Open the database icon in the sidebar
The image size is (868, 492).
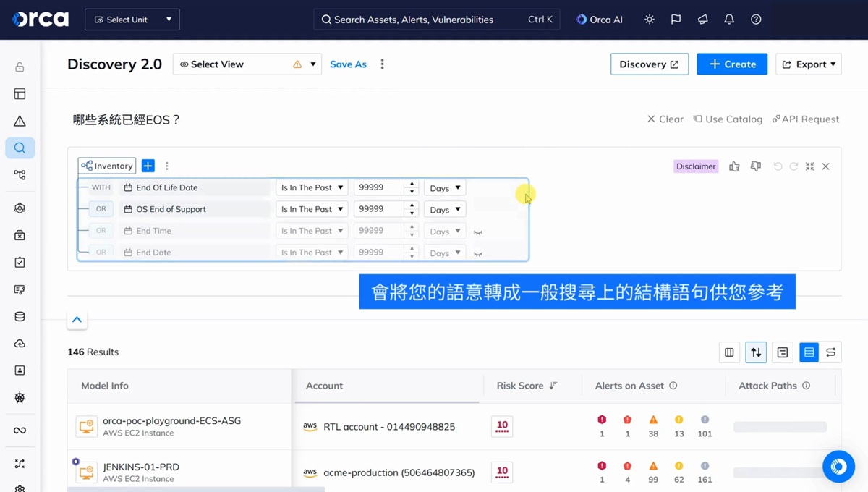tap(20, 316)
